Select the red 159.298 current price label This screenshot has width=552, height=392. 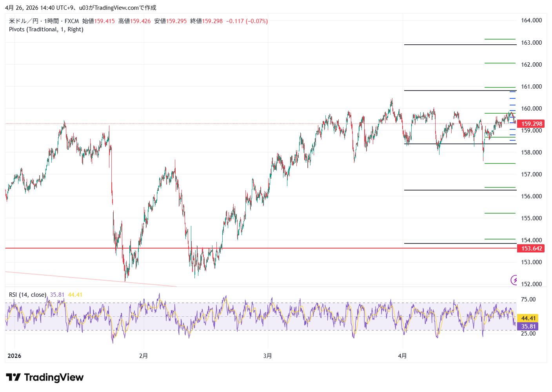[531, 124]
